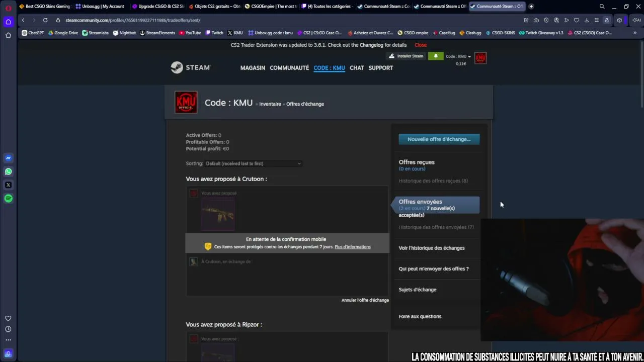Open Spotify from the Opera sidebar
Image resolution: width=644 pixels, height=362 pixels.
(x=8, y=199)
